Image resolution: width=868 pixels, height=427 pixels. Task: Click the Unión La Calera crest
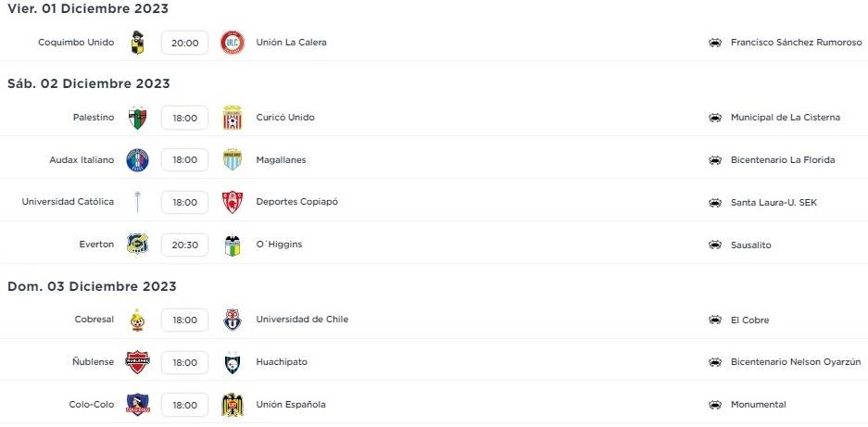pos(232,43)
